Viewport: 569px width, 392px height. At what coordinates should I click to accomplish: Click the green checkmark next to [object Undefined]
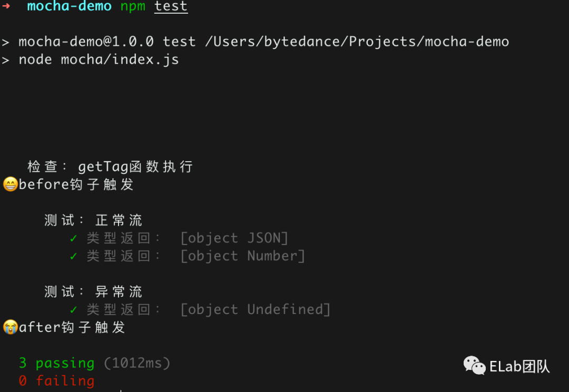click(74, 309)
